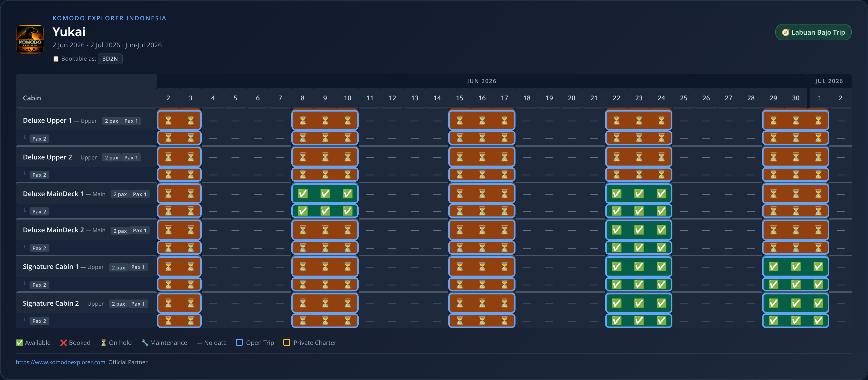Click the Open Trip blue legend square

(x=239, y=342)
